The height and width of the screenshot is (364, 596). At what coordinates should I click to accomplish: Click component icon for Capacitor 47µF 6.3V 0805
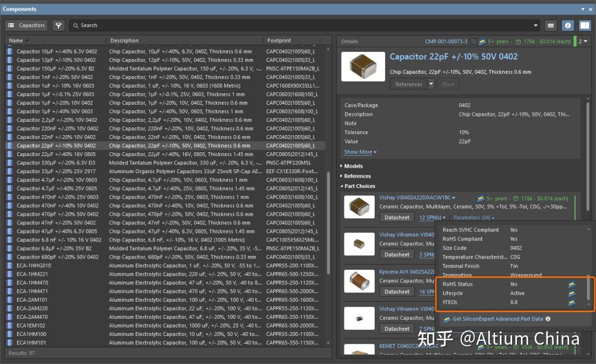click(10, 232)
